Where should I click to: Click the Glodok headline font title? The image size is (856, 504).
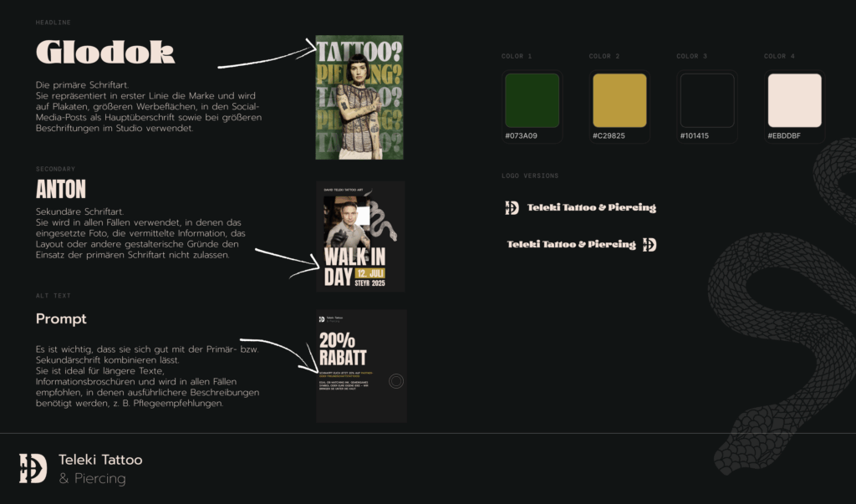pyautogui.click(x=105, y=53)
